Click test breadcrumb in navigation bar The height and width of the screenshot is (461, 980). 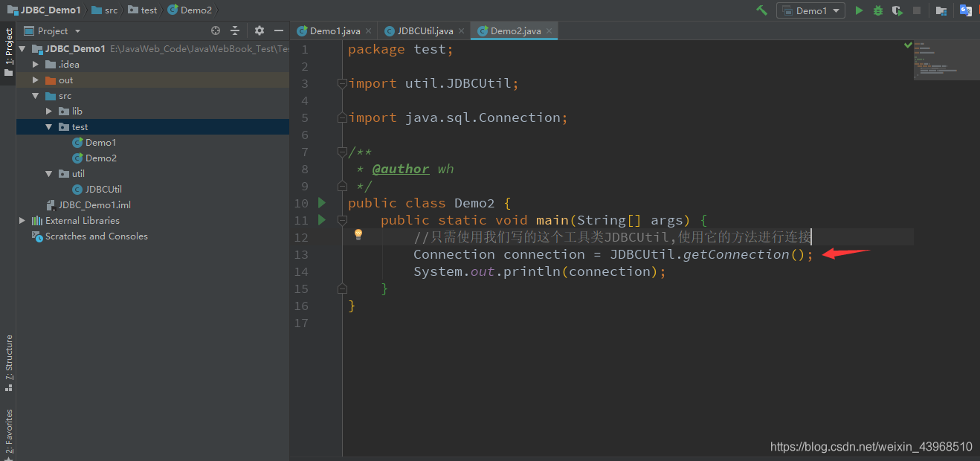click(142, 10)
